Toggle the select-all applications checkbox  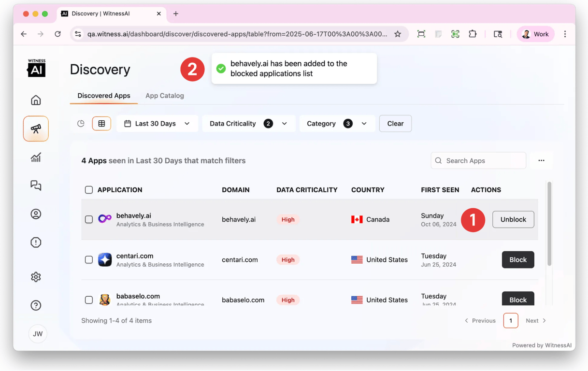pos(89,190)
